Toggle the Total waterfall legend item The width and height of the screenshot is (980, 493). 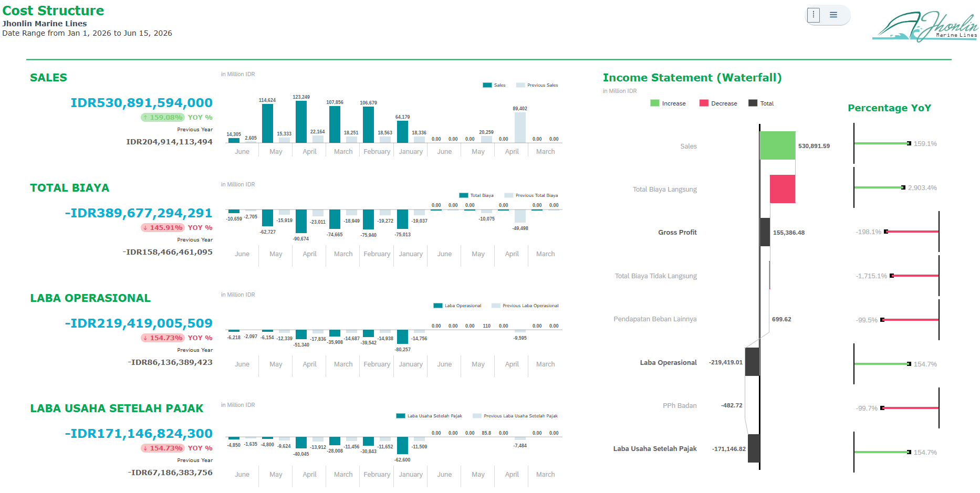(761, 103)
